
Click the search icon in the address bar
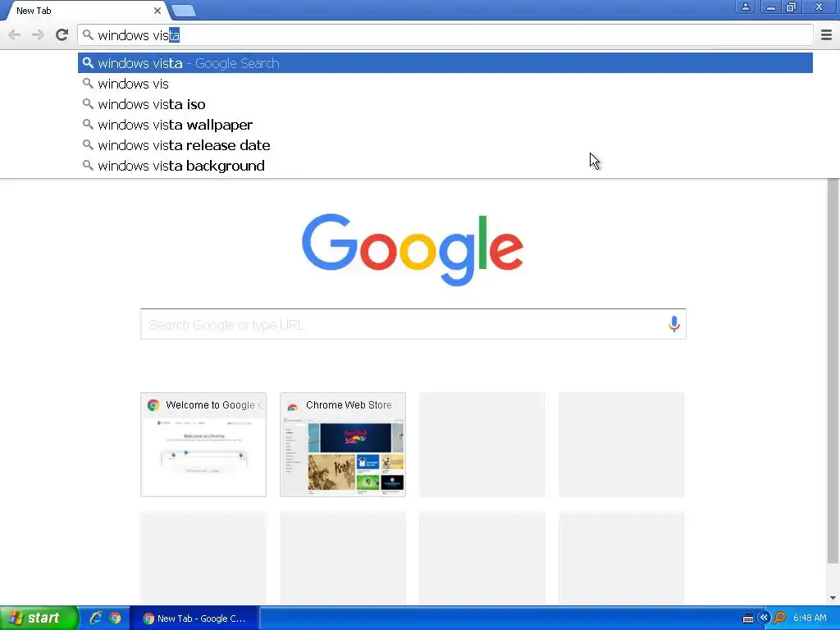point(88,35)
